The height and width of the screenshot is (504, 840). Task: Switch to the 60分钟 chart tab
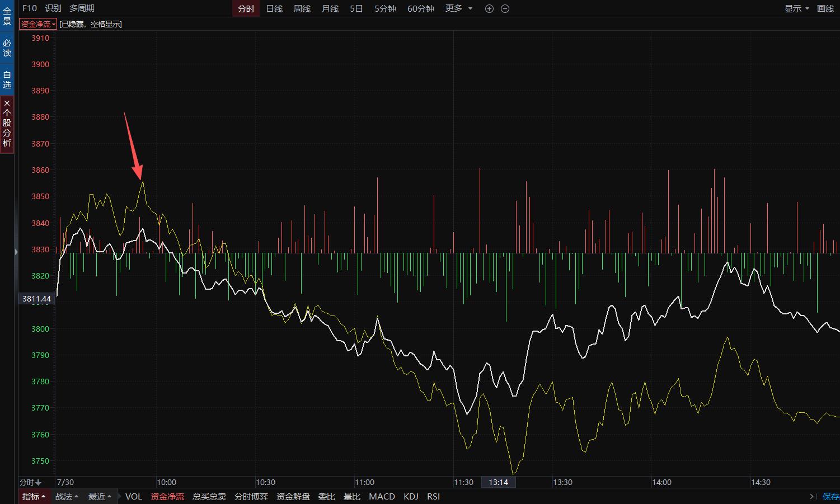coord(421,8)
